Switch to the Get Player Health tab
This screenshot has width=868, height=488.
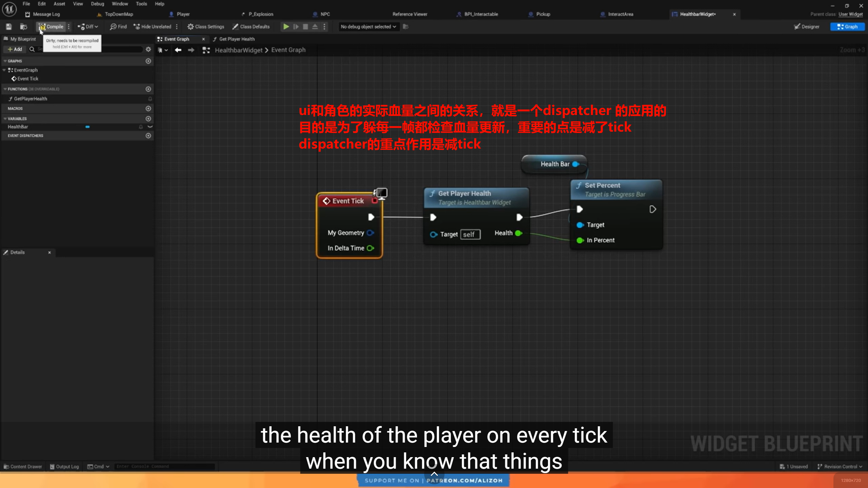(236, 39)
